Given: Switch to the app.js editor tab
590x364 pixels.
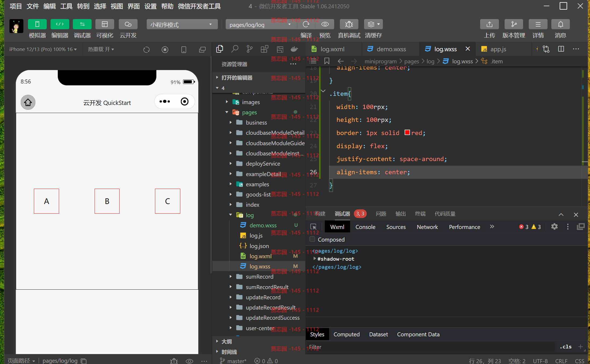Looking at the screenshot, I should point(498,49).
